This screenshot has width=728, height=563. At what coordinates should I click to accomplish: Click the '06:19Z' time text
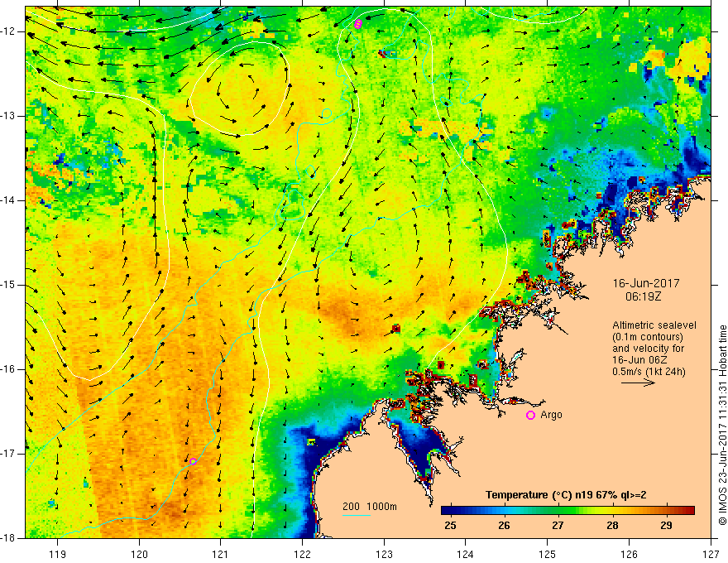[643, 296]
